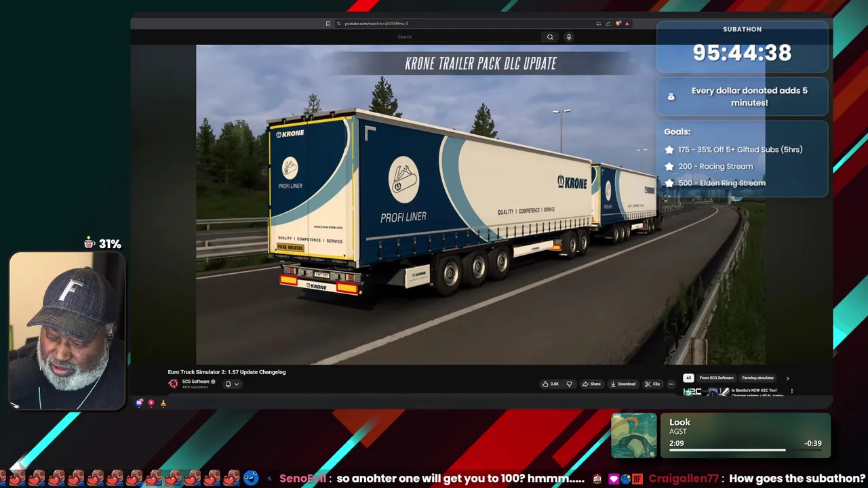Click the Craigallen77 chat username

[x=683, y=479]
